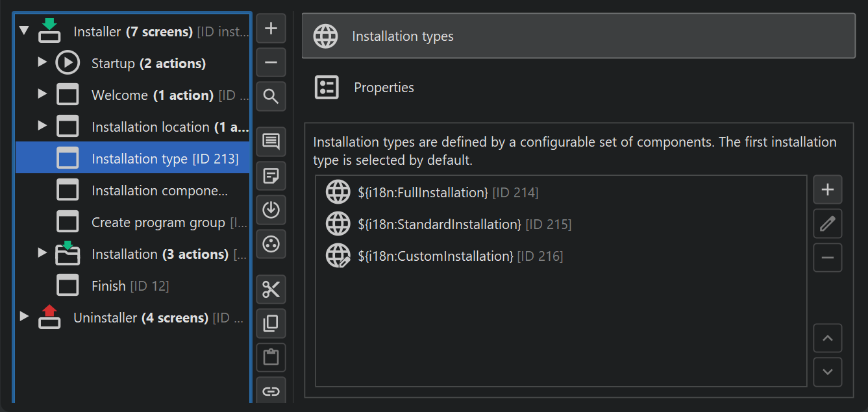
Task: Click the copy icon in vertical toolbar
Action: coord(271,324)
